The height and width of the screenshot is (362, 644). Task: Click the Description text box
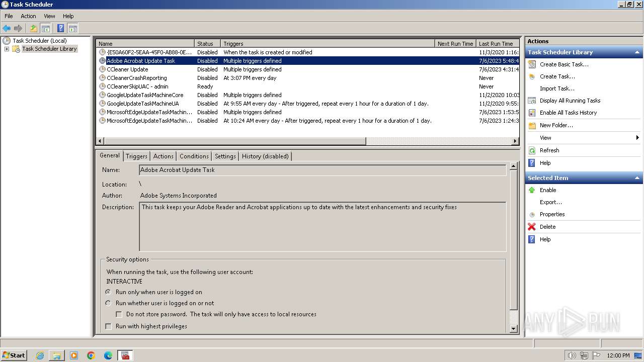click(323, 227)
